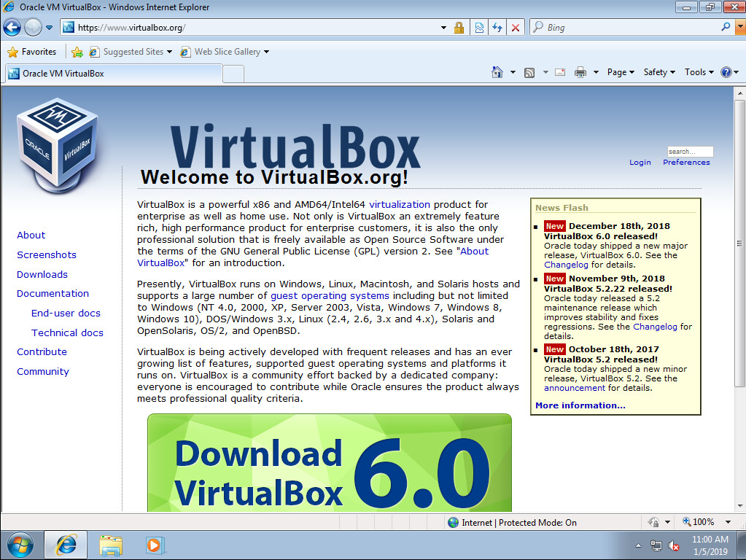Open the About sidebar link
This screenshot has height=560, width=746.
pyautogui.click(x=31, y=235)
